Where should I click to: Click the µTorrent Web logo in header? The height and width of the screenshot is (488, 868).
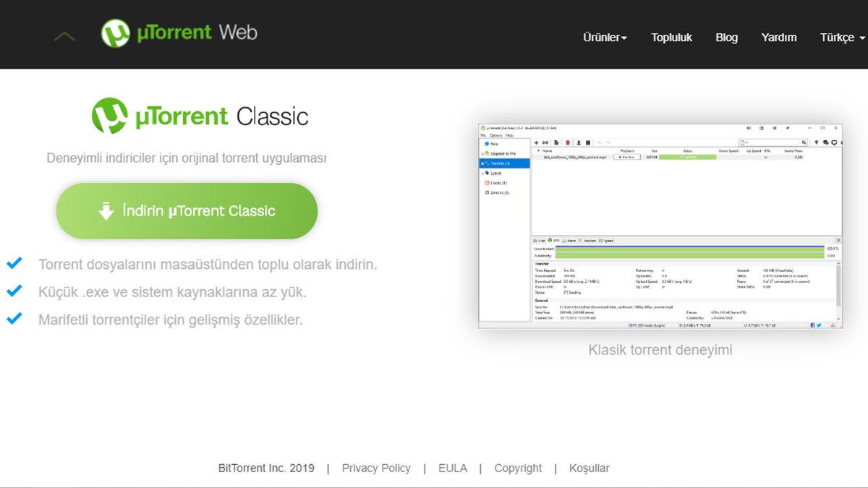coord(179,33)
